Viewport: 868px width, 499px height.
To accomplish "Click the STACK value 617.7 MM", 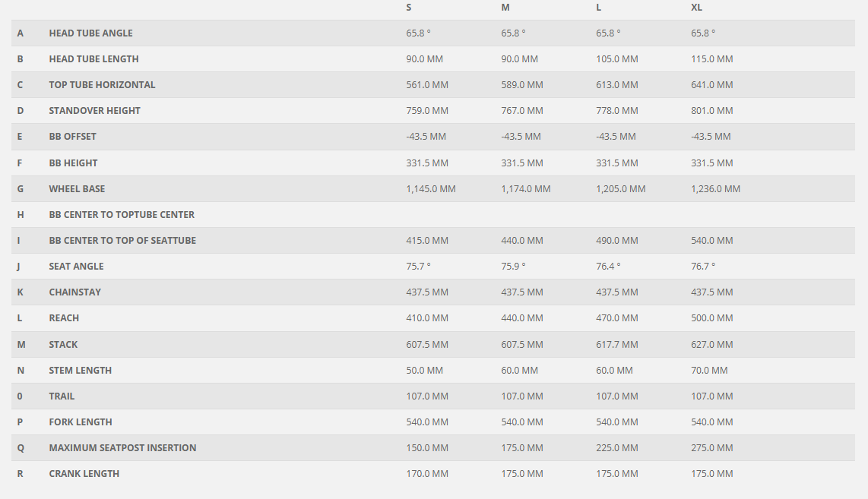I will click(617, 345).
